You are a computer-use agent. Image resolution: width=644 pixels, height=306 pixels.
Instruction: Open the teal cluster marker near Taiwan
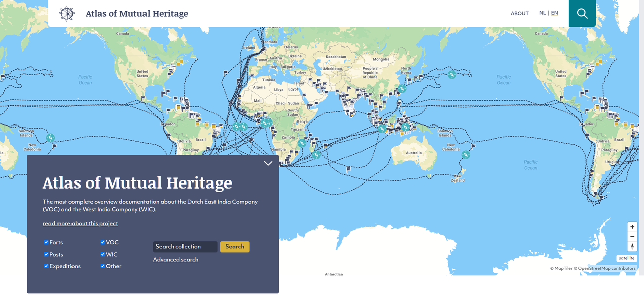[x=402, y=89]
